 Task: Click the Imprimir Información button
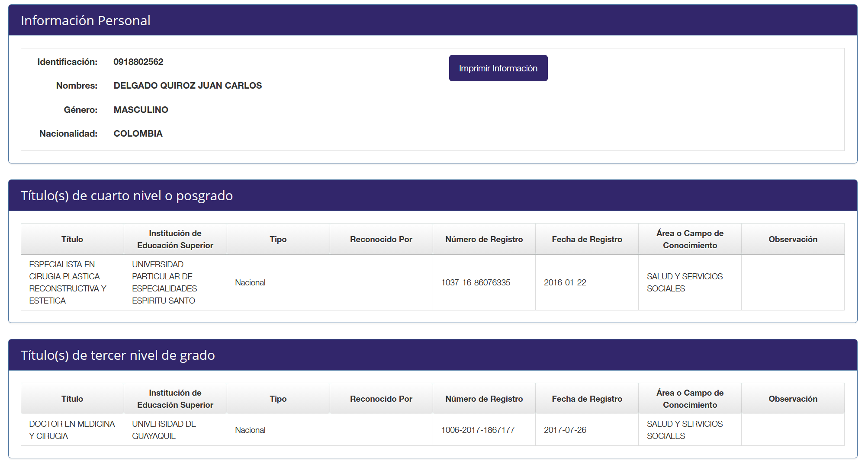[498, 68]
